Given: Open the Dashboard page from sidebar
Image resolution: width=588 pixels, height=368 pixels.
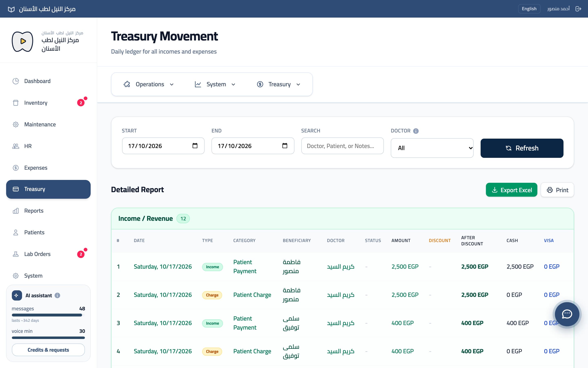Looking at the screenshot, I should (x=48, y=81).
